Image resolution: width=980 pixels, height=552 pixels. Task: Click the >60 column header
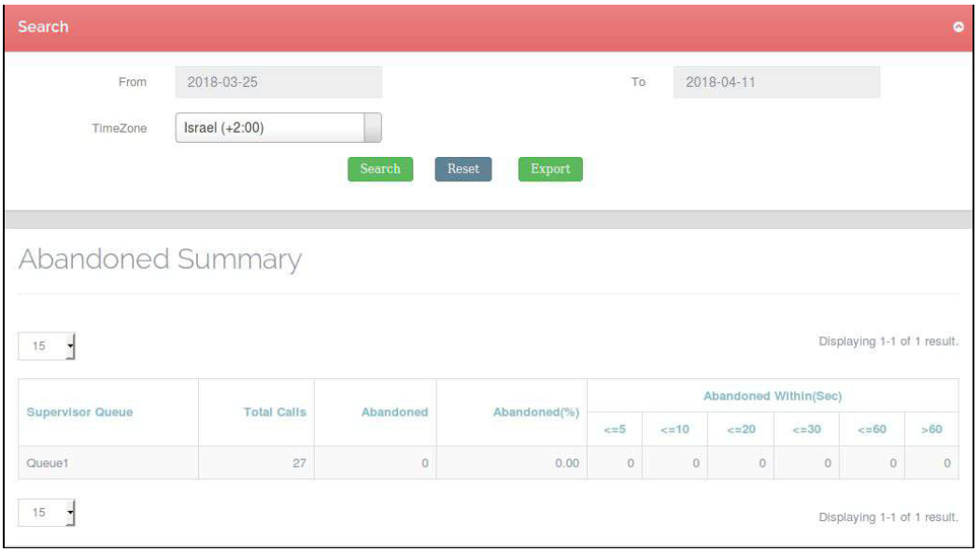[x=931, y=430]
